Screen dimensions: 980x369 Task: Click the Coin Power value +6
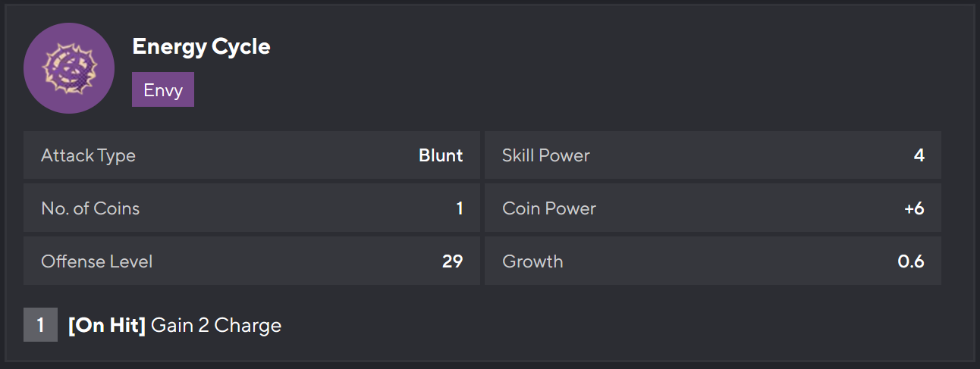[914, 208]
